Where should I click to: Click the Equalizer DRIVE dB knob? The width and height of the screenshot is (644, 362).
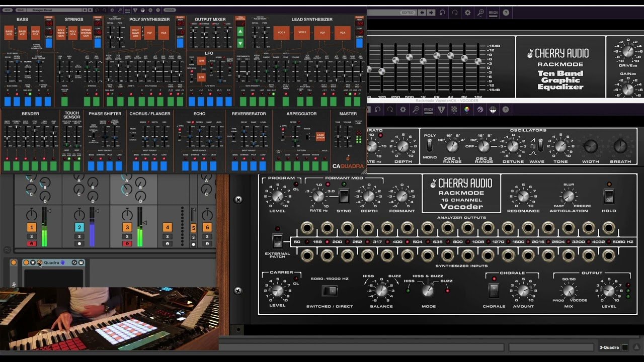[x=627, y=51]
